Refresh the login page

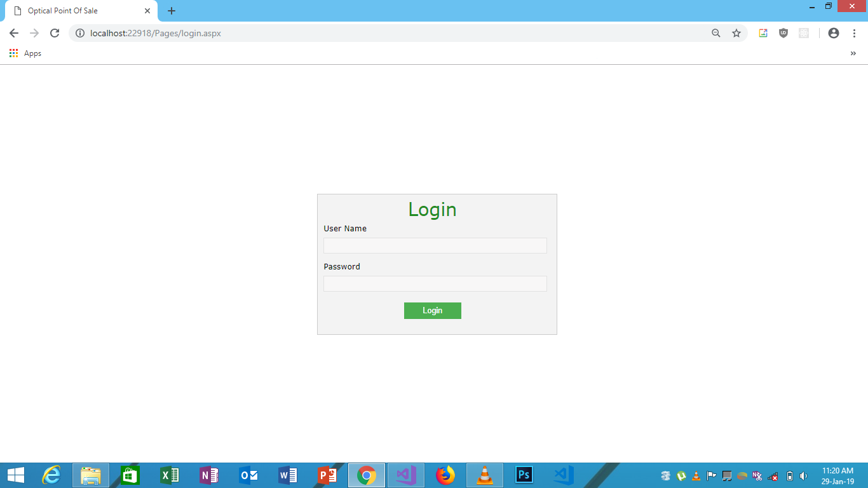tap(54, 33)
